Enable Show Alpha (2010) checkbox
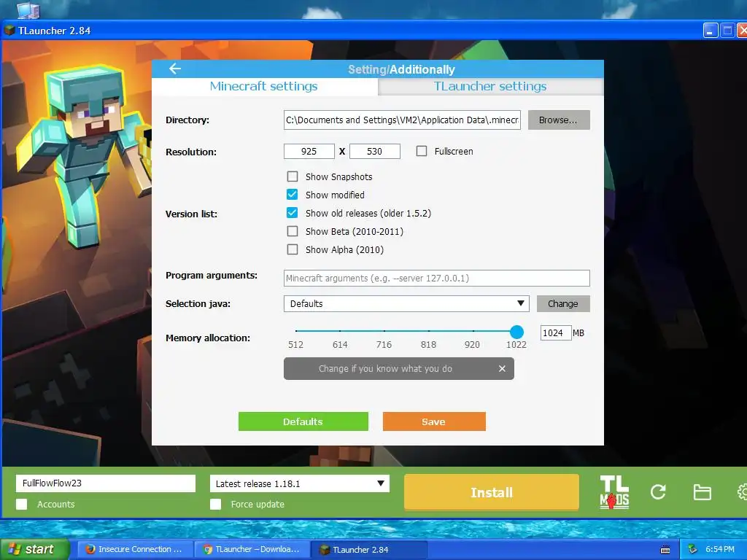The height and width of the screenshot is (560, 747). pos(292,249)
